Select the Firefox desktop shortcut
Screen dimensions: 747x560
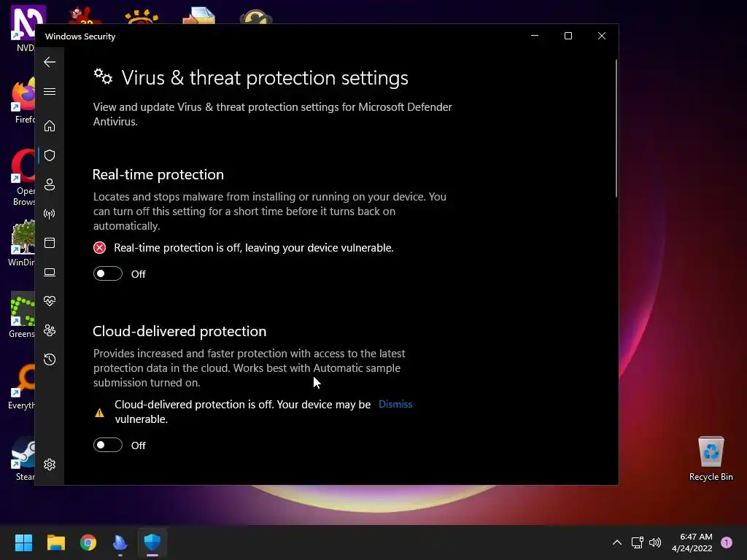23,101
